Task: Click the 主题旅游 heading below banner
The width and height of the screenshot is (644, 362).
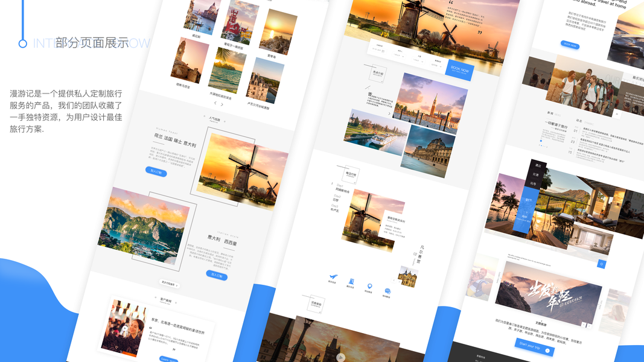Action: pos(540,324)
